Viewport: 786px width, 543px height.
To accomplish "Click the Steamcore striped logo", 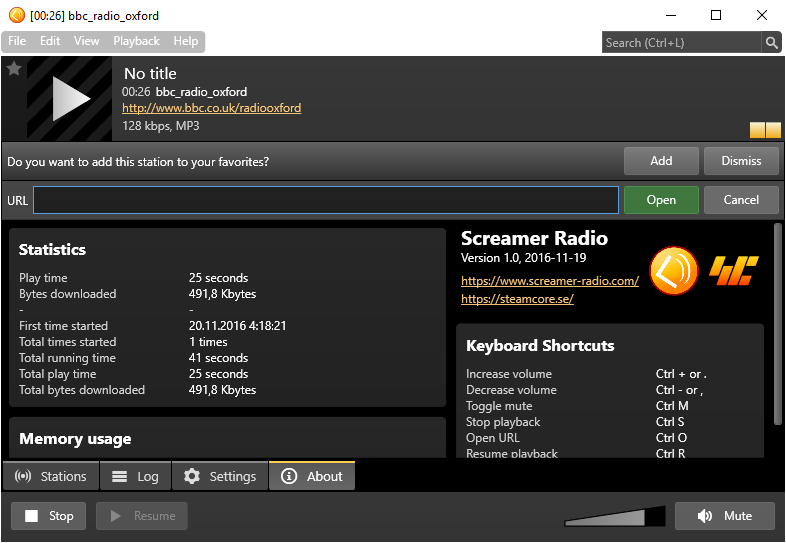I will [x=734, y=270].
